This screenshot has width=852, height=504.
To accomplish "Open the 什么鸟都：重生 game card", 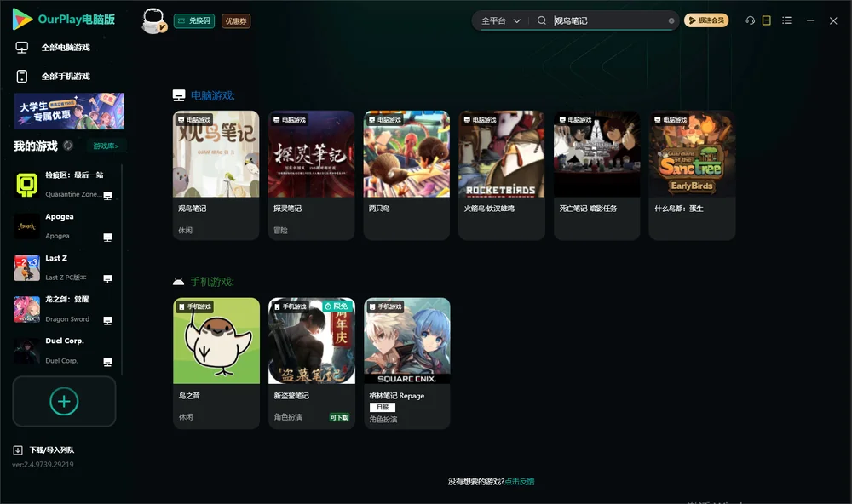I will click(x=692, y=175).
